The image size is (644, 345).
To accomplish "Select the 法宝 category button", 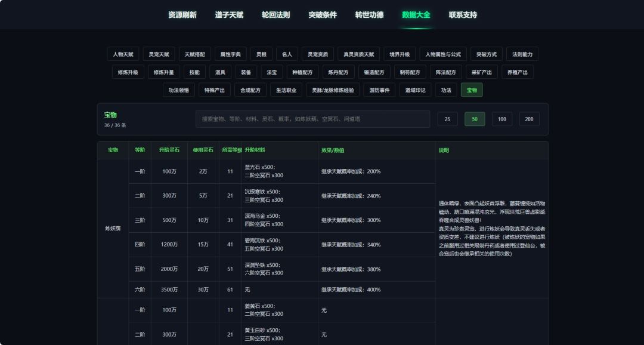I will (272, 72).
